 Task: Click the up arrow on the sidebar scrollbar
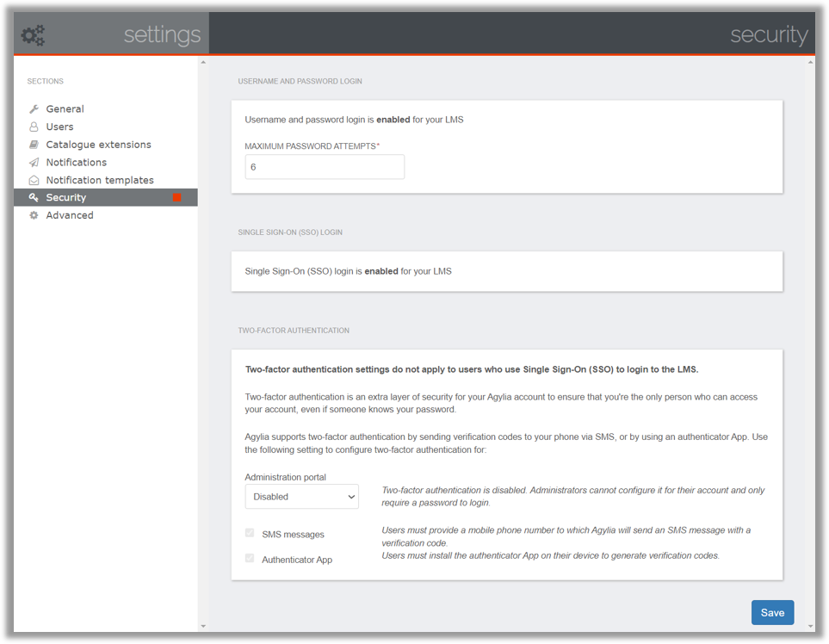(203, 61)
